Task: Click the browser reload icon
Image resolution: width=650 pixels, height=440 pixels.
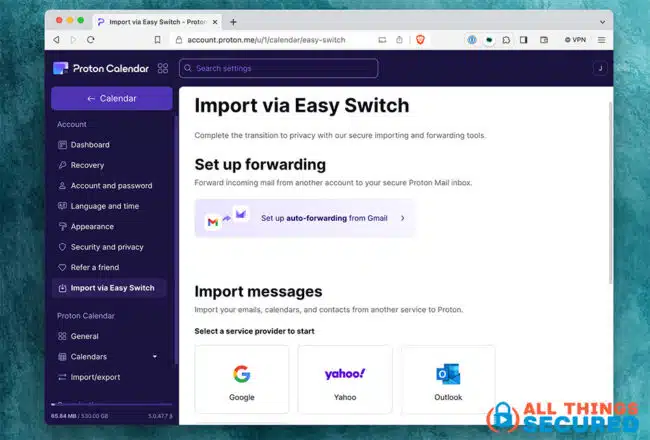Action: [91, 40]
